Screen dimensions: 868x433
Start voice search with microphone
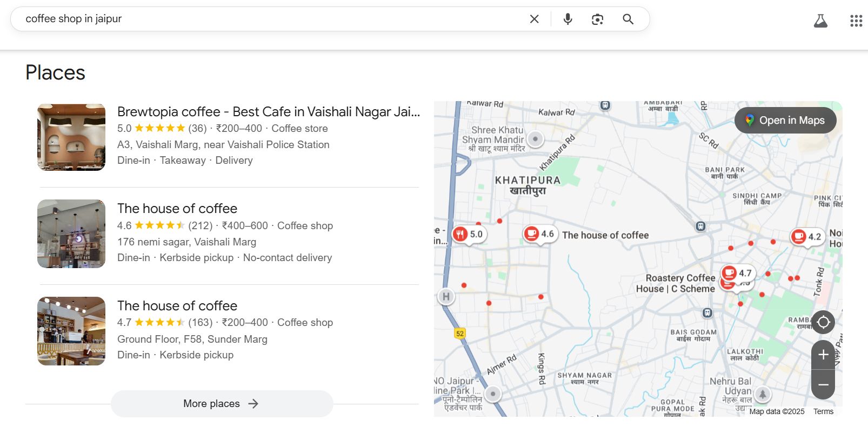567,19
